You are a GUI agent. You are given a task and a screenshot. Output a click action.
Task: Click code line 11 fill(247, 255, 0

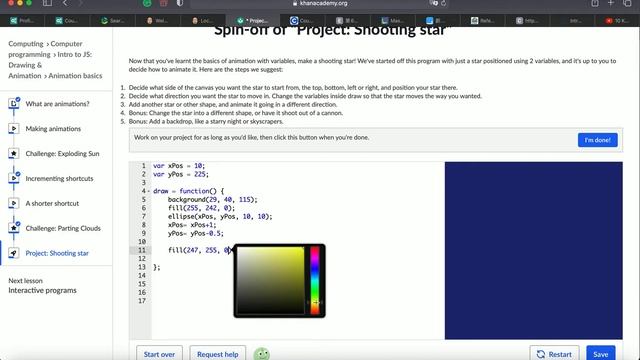pos(199,250)
